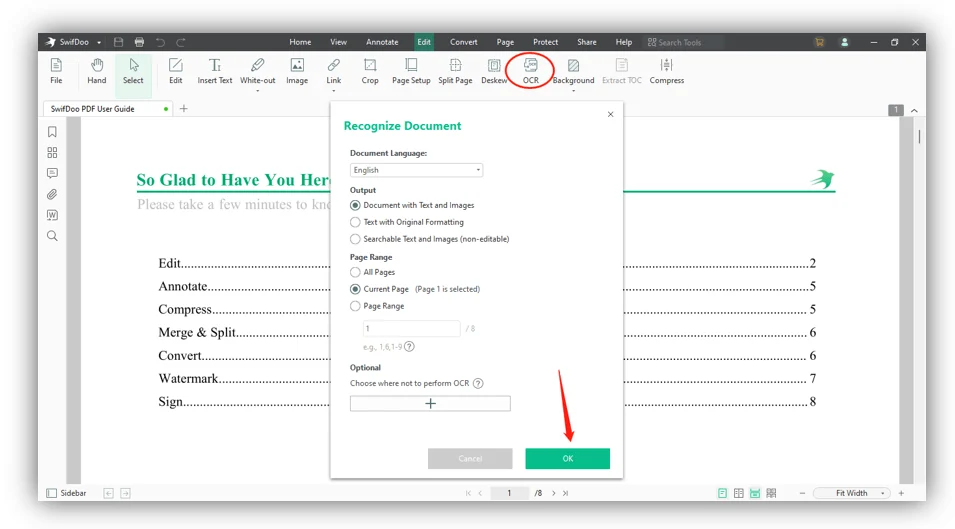Select the Insert Text tool
The width and height of the screenshot is (955, 529).
[x=214, y=71]
